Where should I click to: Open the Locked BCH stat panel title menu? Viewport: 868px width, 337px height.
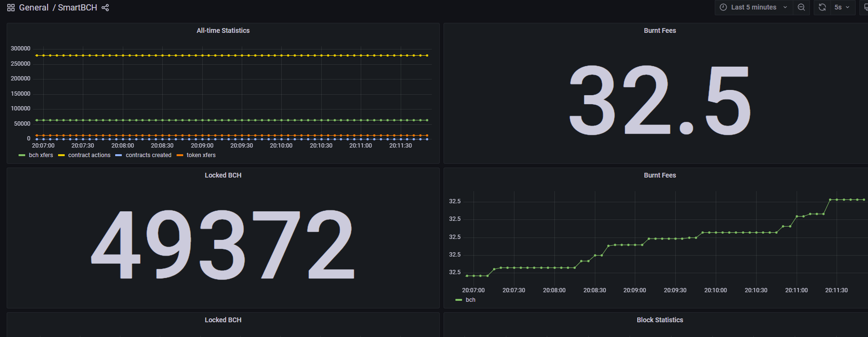[x=223, y=175]
